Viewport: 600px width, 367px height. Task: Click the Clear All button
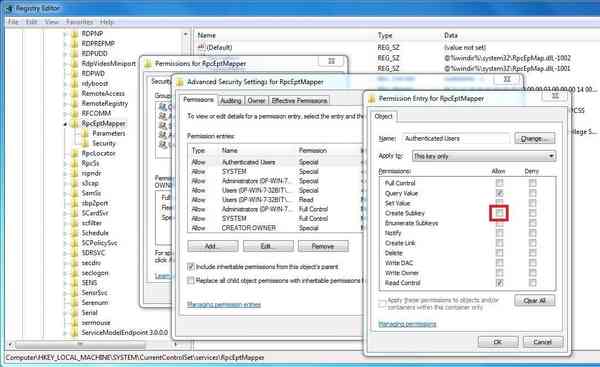[535, 300]
